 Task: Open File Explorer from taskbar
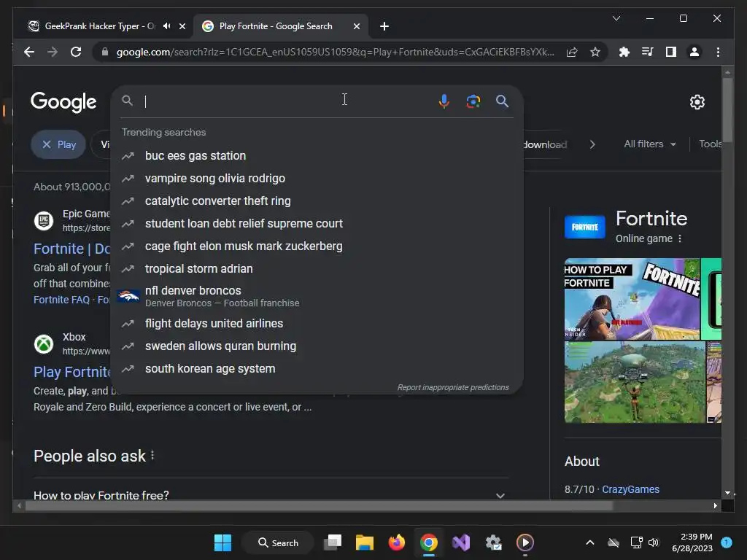(x=365, y=542)
